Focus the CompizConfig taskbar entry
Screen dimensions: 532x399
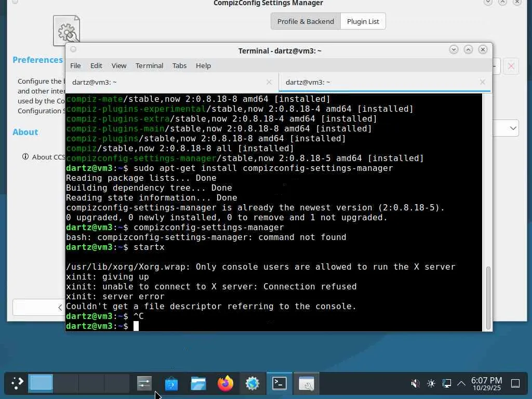pos(307,383)
